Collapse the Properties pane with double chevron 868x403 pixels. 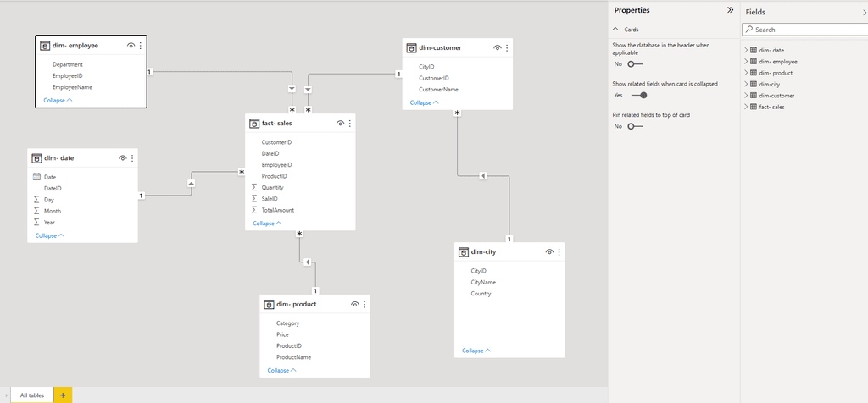[x=730, y=10]
